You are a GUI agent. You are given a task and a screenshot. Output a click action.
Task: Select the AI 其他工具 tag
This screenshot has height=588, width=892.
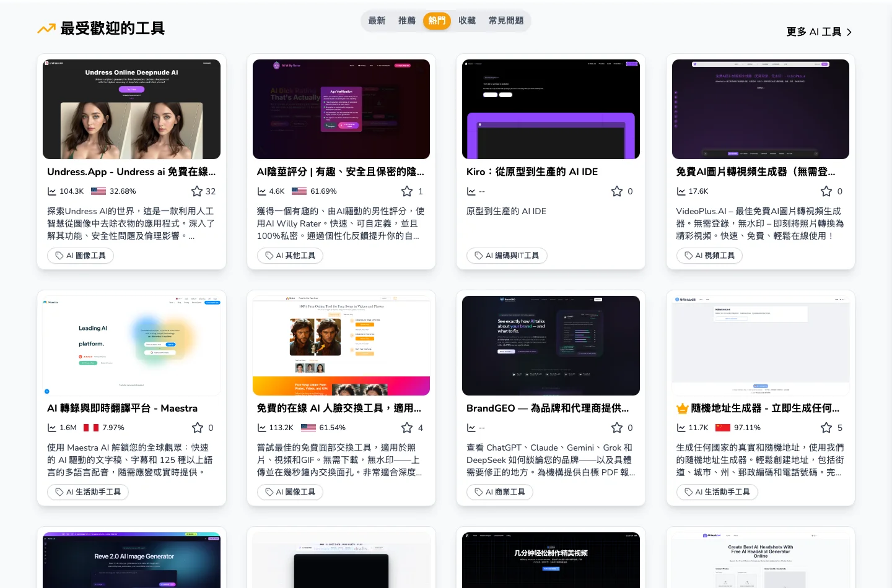point(290,256)
